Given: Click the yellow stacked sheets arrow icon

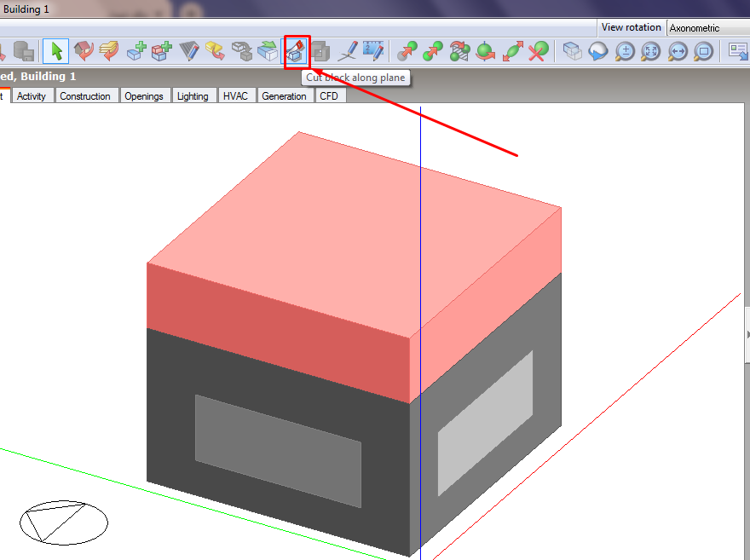Looking at the screenshot, I should click(x=109, y=51).
